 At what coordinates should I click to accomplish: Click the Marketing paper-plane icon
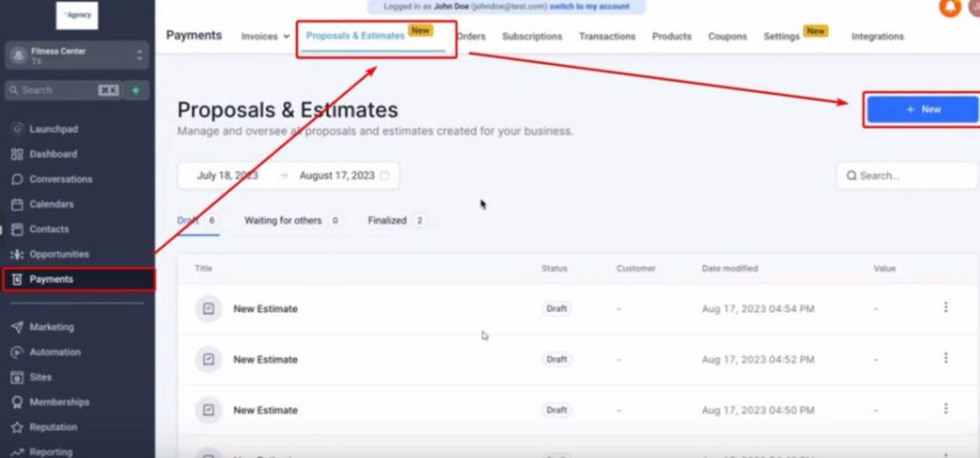[x=17, y=327]
